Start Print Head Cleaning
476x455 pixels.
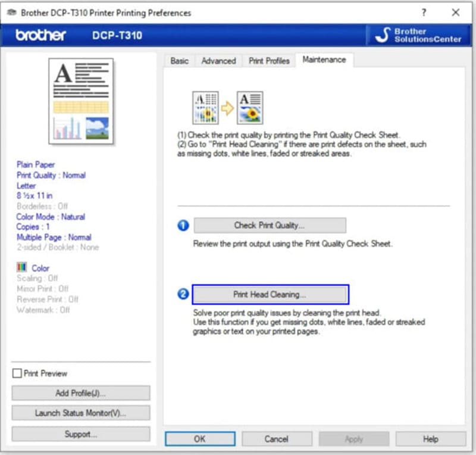pos(271,294)
